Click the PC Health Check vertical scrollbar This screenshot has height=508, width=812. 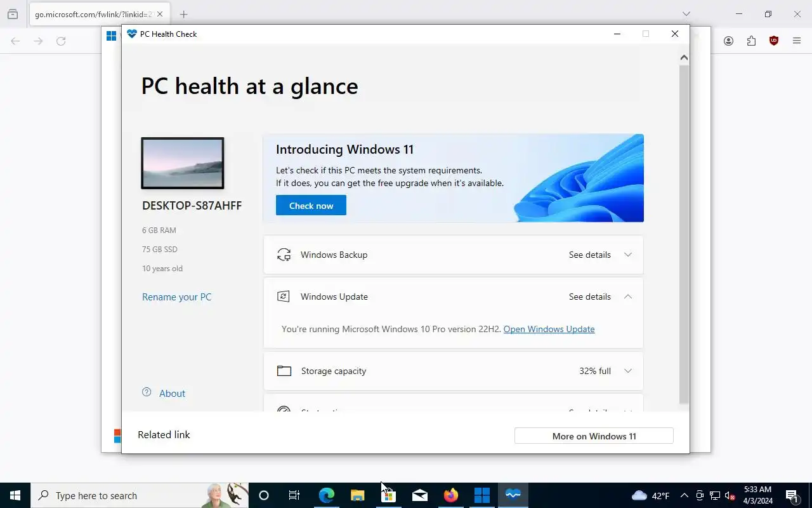pos(684,234)
